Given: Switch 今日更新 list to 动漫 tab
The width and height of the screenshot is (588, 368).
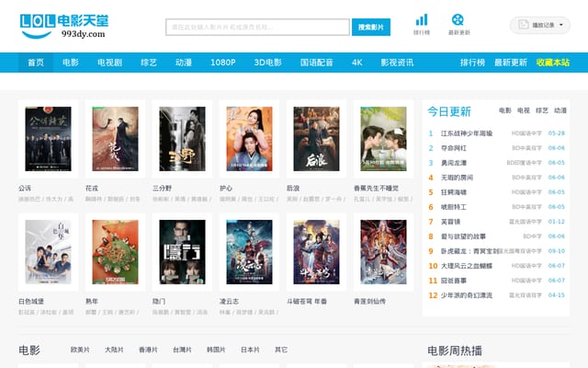Looking at the screenshot, I should coord(560,110).
